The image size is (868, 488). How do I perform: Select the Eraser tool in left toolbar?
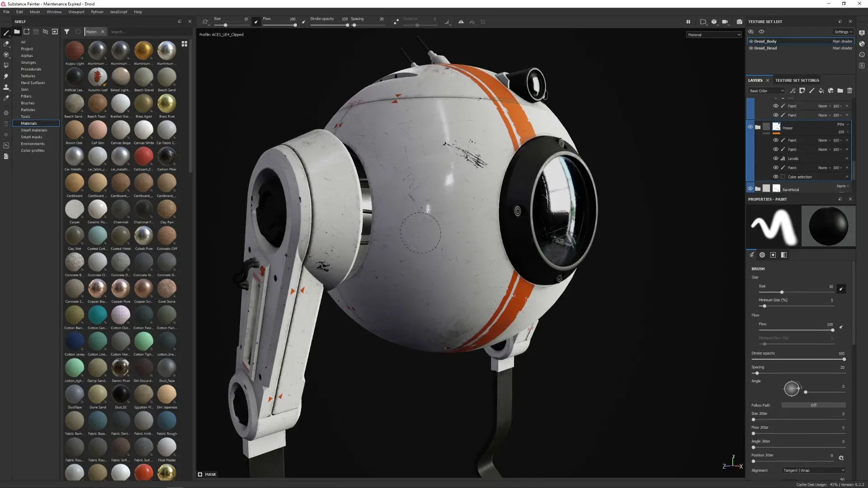[x=6, y=44]
